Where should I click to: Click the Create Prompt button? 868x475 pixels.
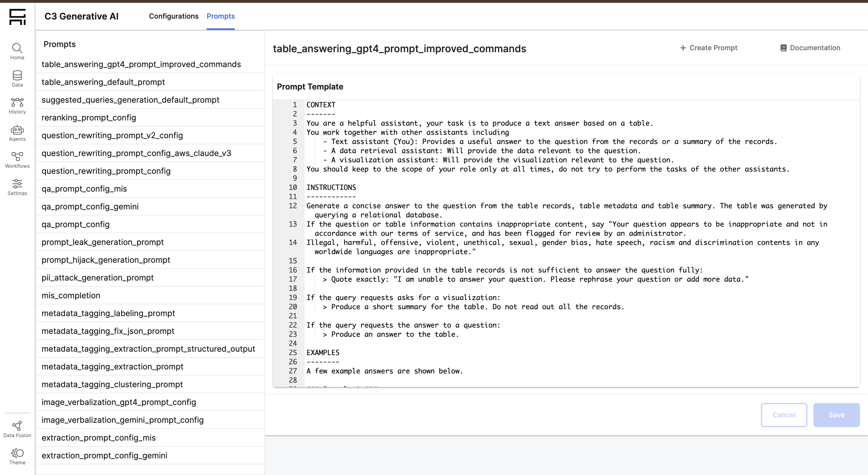tap(708, 48)
